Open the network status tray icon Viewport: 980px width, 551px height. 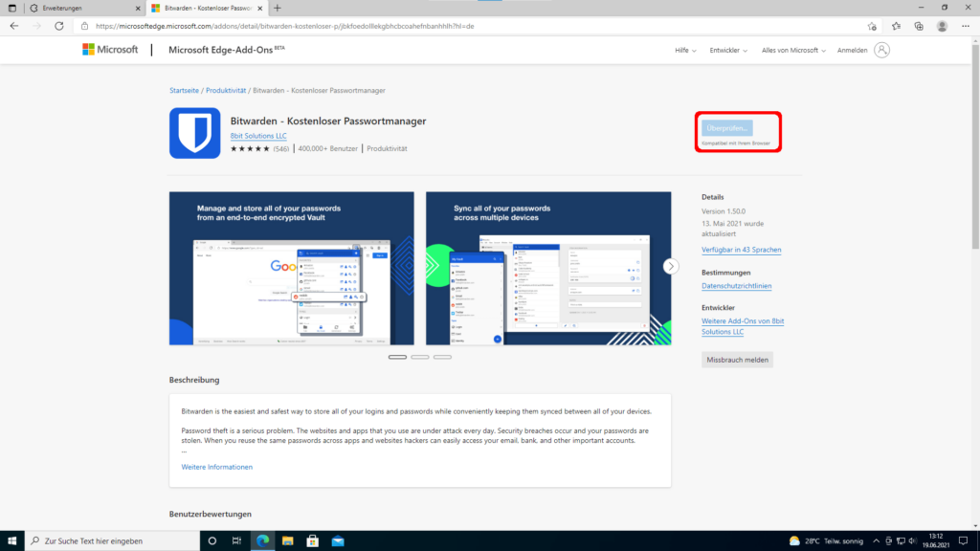(x=901, y=541)
